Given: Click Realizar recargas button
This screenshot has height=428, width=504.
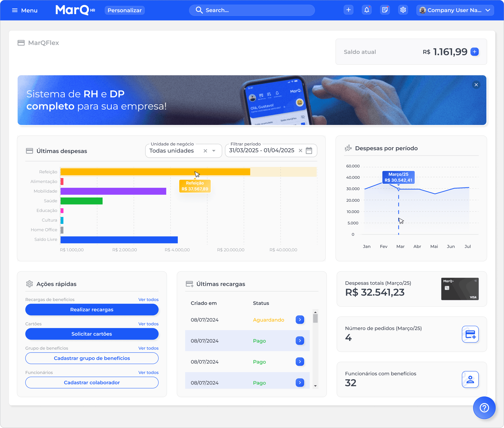Looking at the screenshot, I should pyautogui.click(x=92, y=310).
